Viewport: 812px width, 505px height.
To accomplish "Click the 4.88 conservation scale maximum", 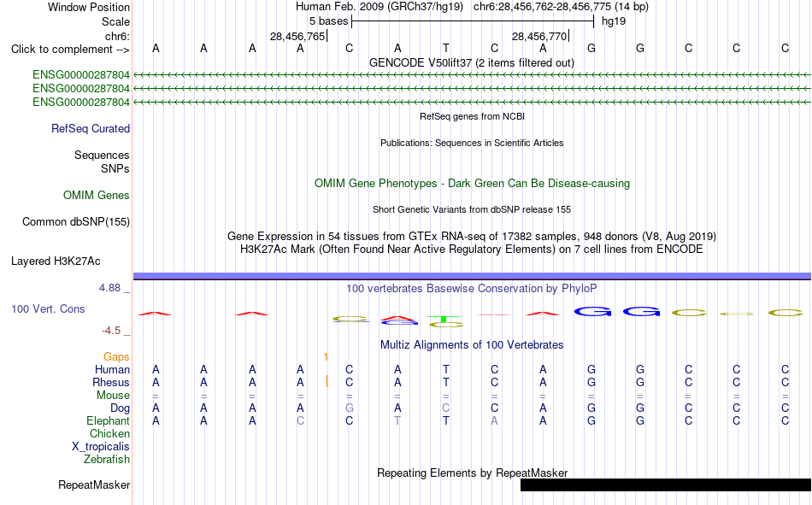I will (x=109, y=288).
